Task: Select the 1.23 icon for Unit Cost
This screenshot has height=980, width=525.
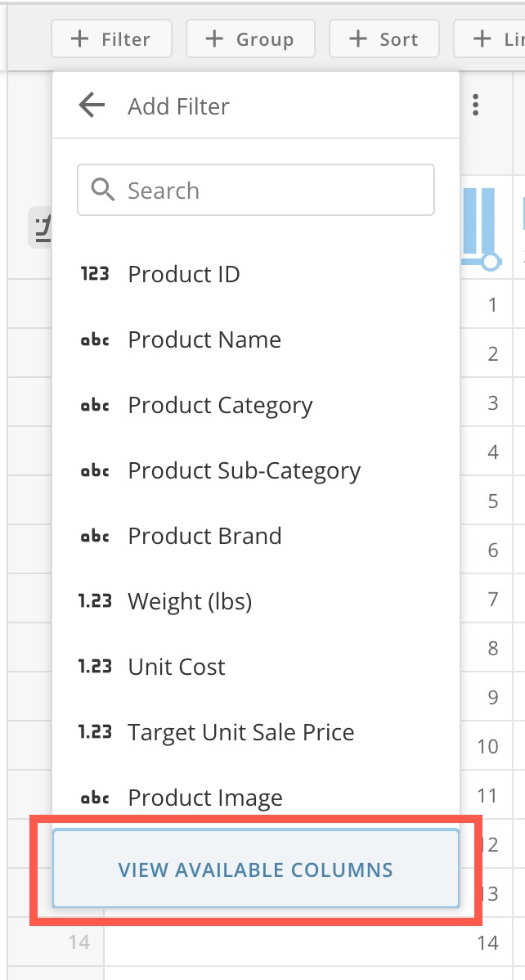Action: 96,667
